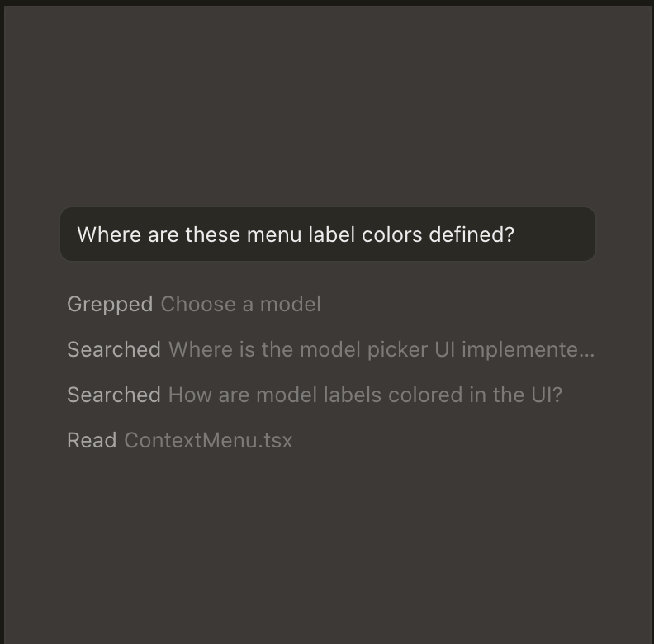Image resolution: width=654 pixels, height=644 pixels.
Task: Open the ContextMenu.tsx file reference
Action: pyautogui.click(x=208, y=441)
